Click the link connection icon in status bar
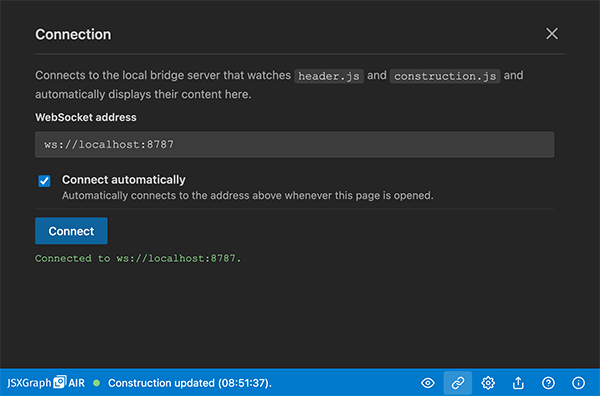This screenshot has width=600, height=396. click(458, 383)
